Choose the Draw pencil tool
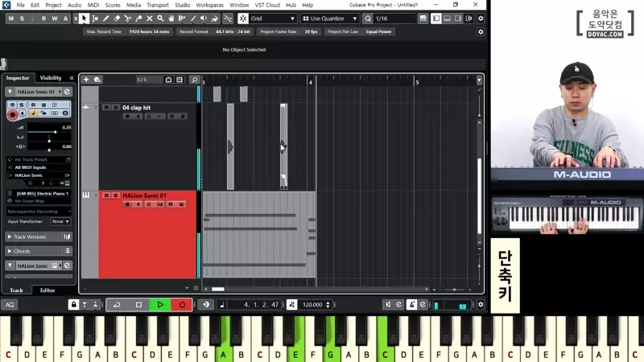Screen dimensions: 644x362 coord(106,19)
